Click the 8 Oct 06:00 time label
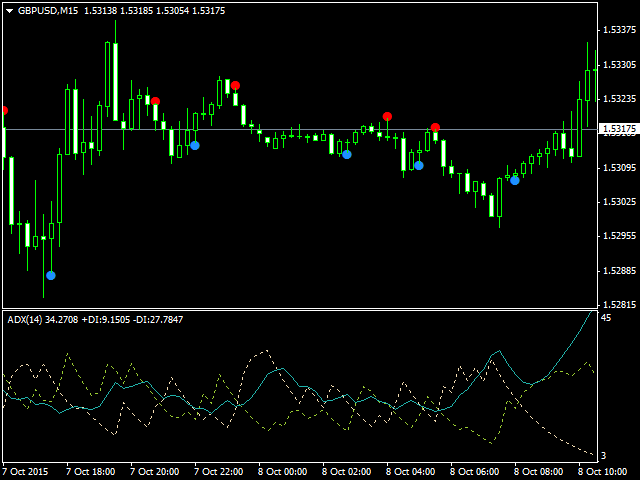 475,472
